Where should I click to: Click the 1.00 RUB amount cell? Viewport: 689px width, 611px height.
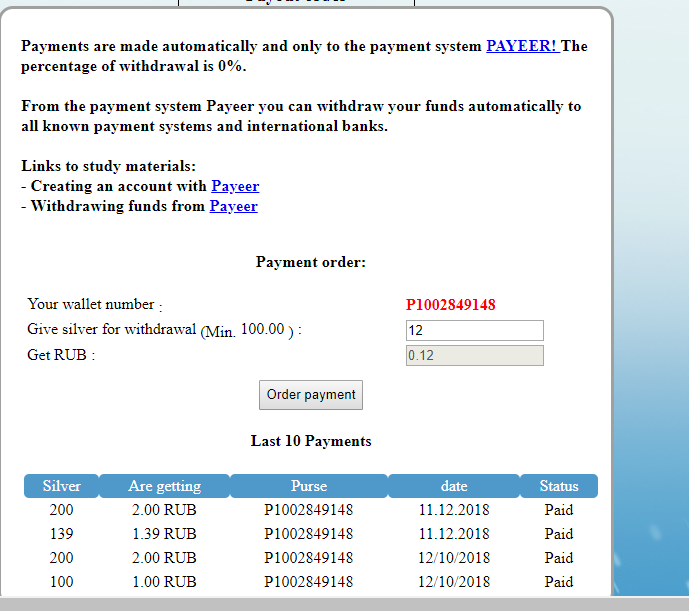point(164,582)
